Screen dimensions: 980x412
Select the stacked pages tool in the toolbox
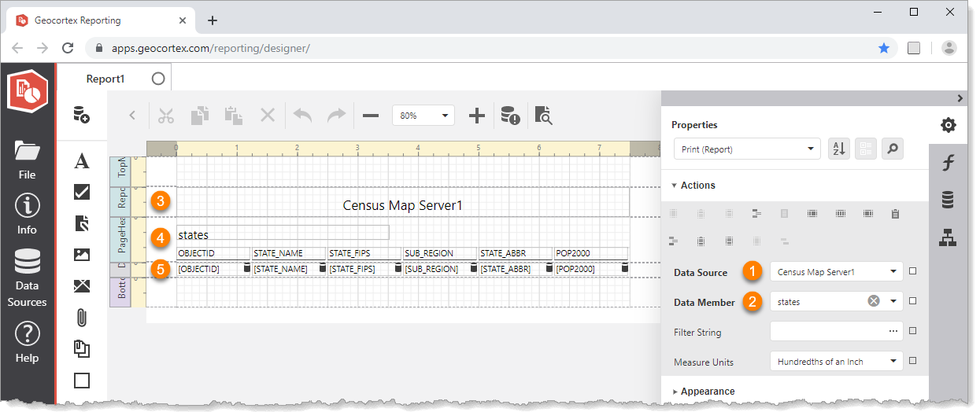[81, 348]
